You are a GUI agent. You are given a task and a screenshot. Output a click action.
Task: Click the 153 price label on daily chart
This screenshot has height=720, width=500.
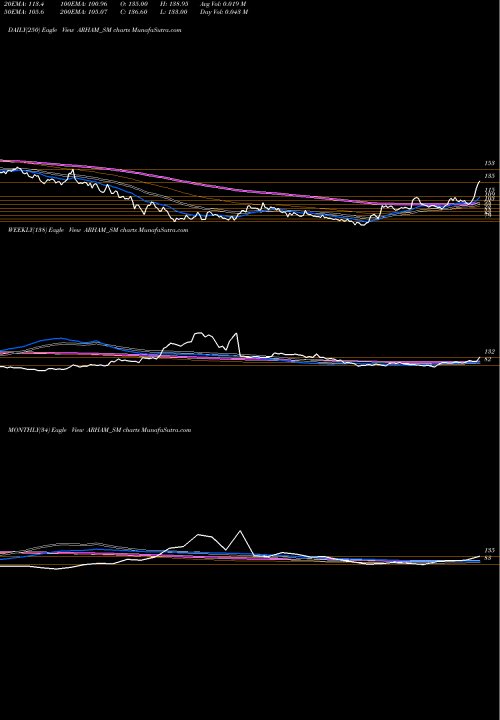click(x=489, y=163)
